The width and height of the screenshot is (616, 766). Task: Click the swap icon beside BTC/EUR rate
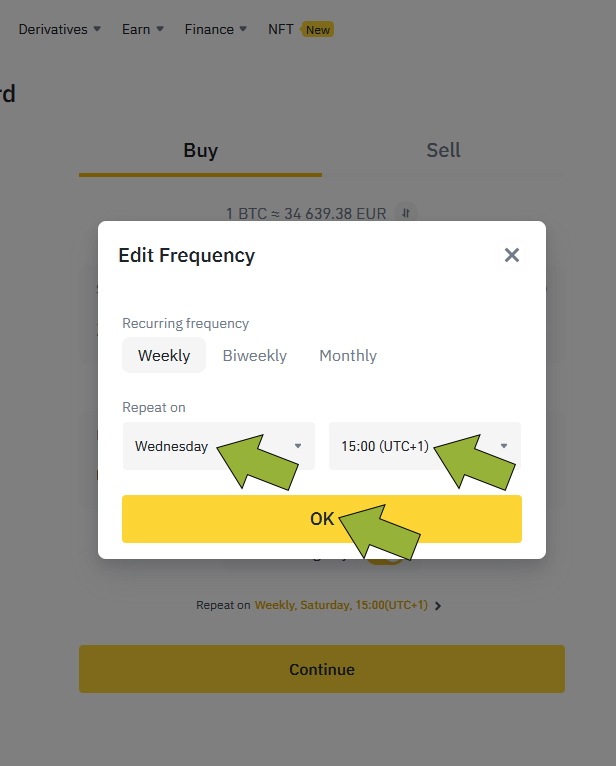[x=405, y=213]
